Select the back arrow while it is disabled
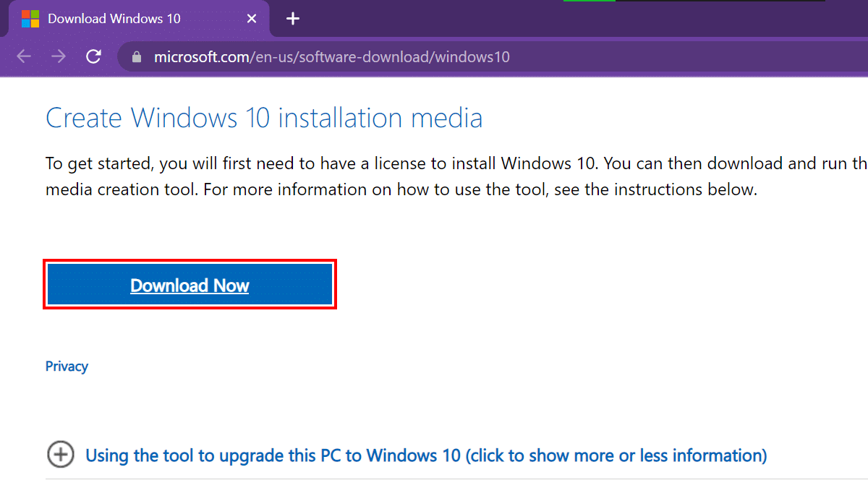The height and width of the screenshot is (488, 868). (x=23, y=56)
